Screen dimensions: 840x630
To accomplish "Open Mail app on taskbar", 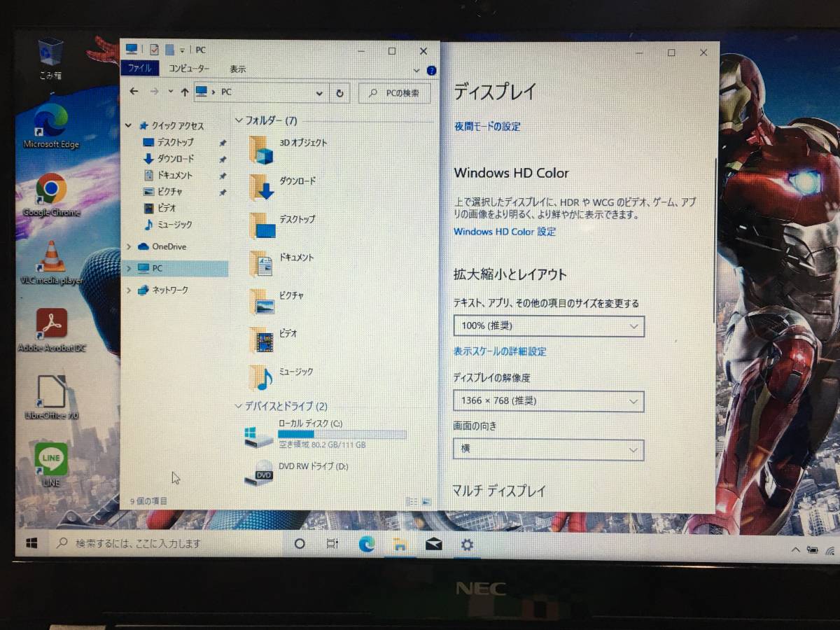I will [433, 544].
